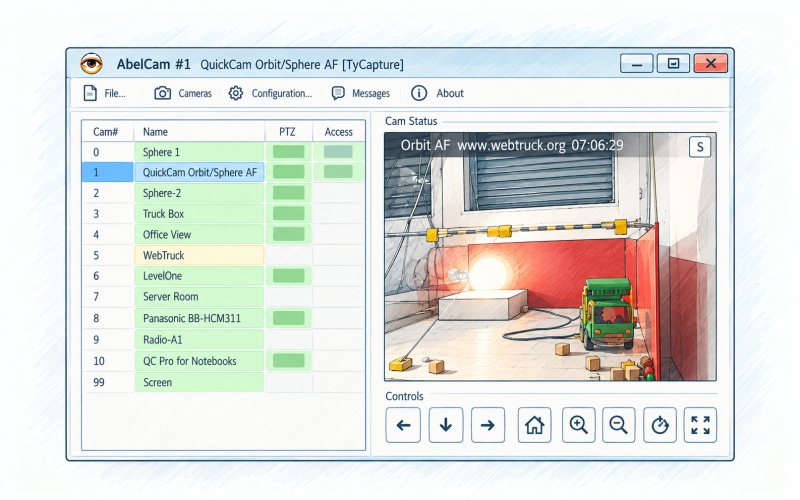
Task: Select the Sphere 1 camera row
Action: (223, 152)
